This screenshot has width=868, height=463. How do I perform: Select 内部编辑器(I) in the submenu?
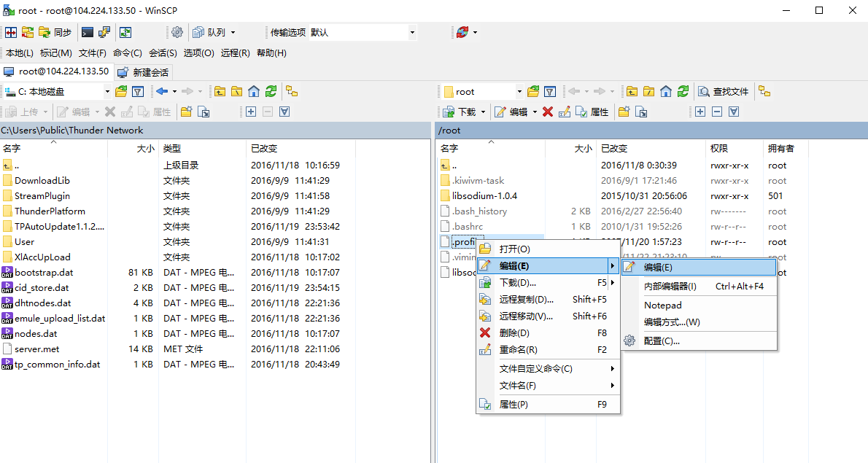click(x=700, y=286)
